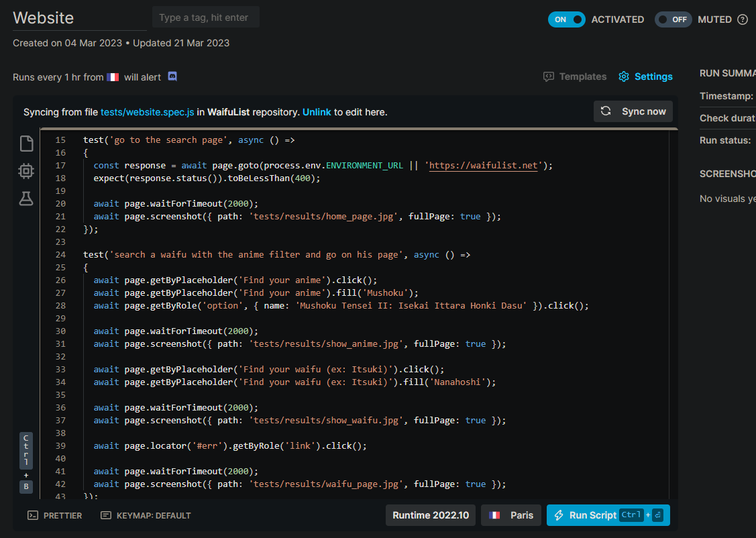Click the Templates chat icon
This screenshot has width=756, height=538.
click(549, 76)
